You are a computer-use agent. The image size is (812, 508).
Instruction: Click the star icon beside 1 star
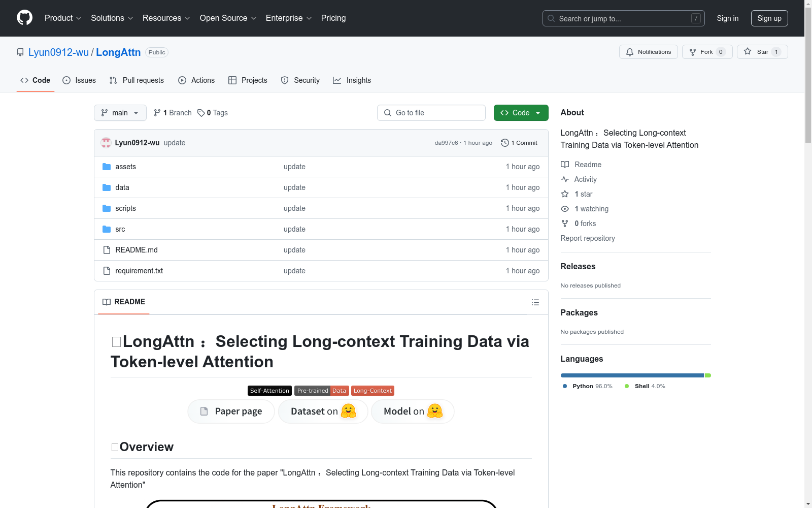coord(565,194)
